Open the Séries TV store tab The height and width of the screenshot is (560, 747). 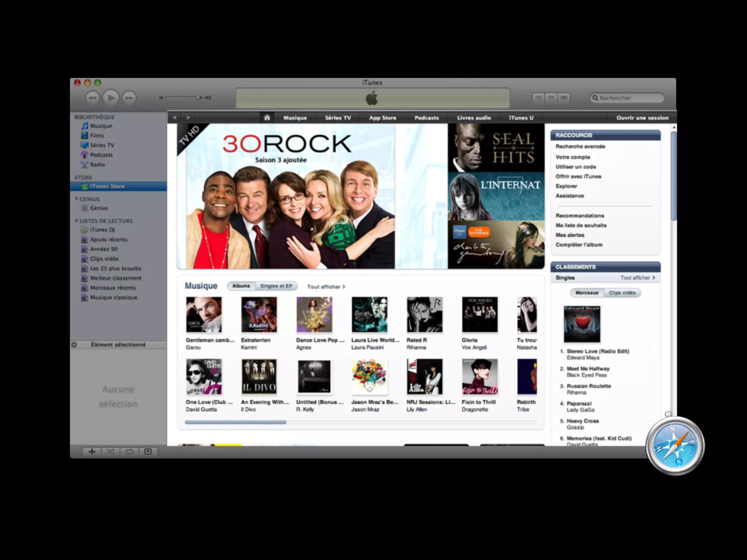point(338,118)
